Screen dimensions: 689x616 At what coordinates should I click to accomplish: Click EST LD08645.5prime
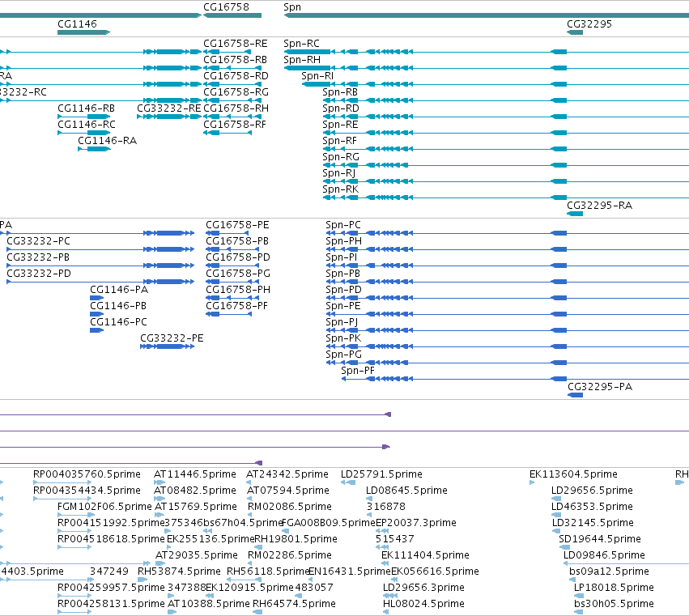tap(369, 499)
